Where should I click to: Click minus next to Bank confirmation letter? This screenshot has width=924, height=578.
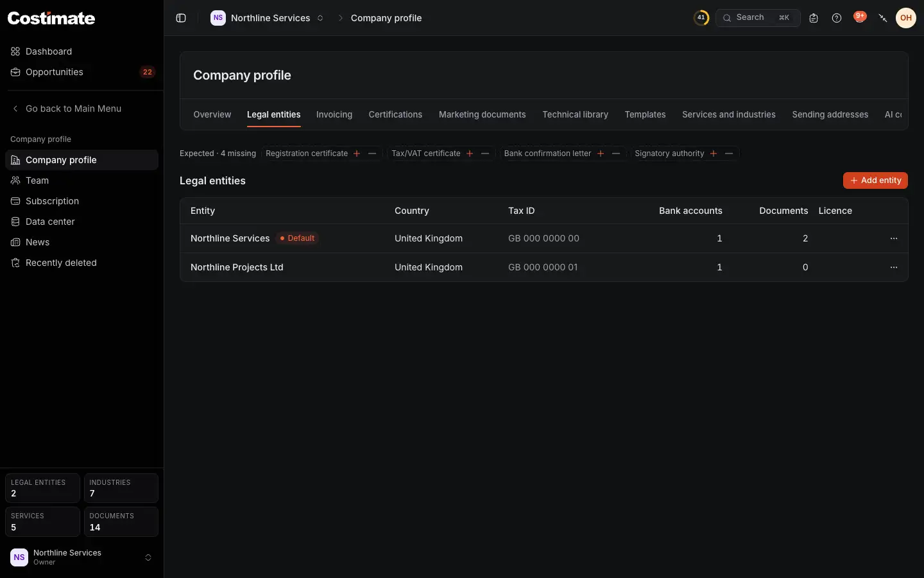pyautogui.click(x=616, y=153)
